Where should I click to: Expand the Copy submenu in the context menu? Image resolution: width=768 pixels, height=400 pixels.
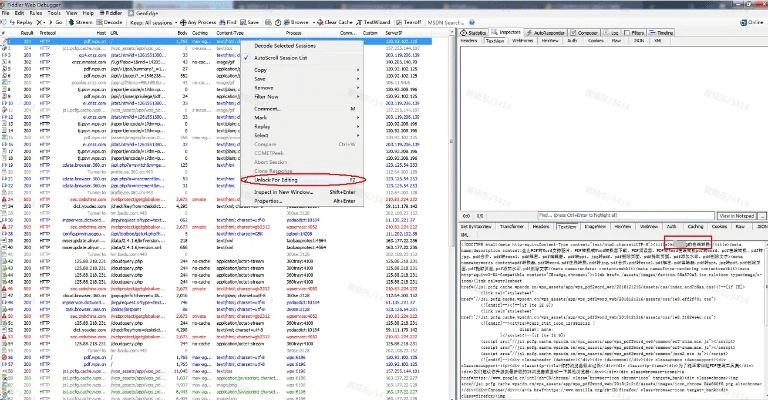(261, 70)
